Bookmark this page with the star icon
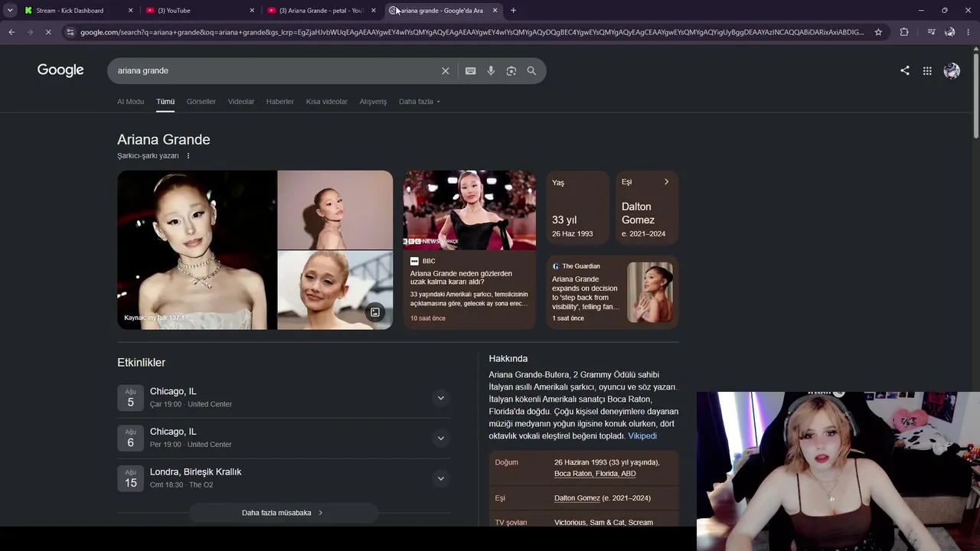The height and width of the screenshot is (551, 980). tap(878, 32)
